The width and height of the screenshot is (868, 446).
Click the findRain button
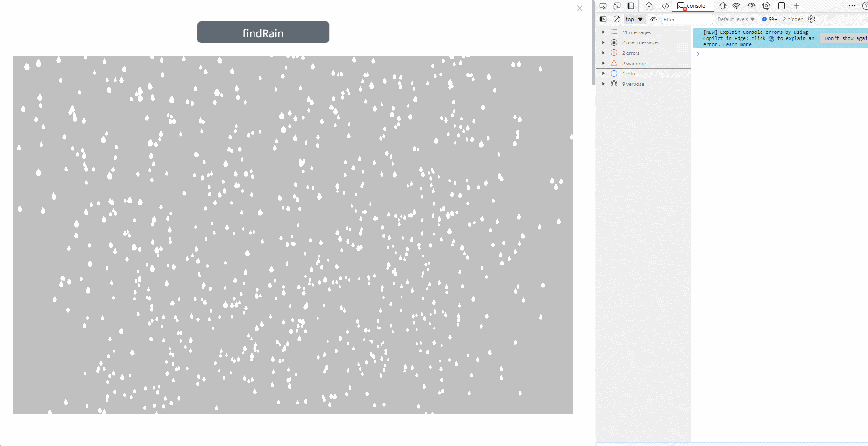(x=263, y=32)
